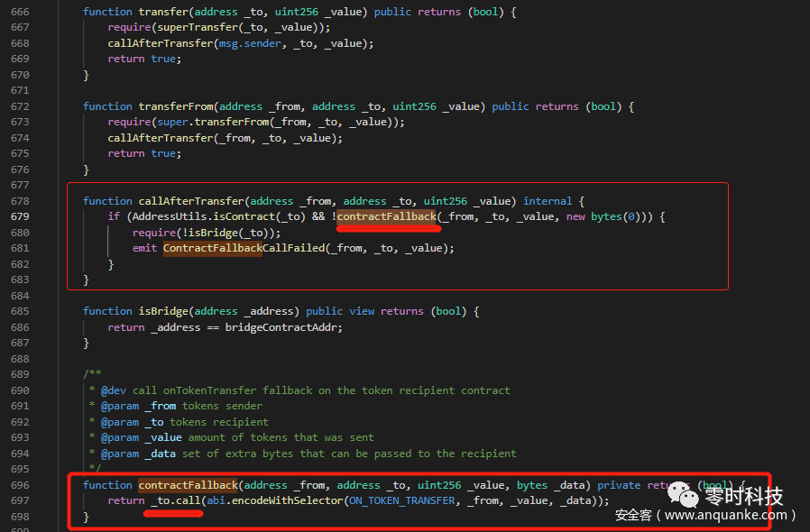The image size is (810, 532).
Task: Click line number 696 in the gutter
Action: point(19,485)
